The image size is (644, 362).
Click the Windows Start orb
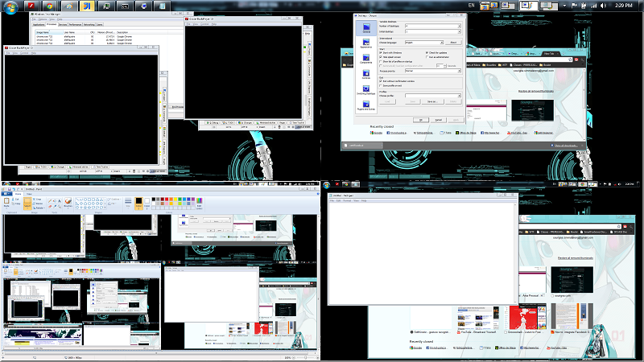tap(10, 6)
